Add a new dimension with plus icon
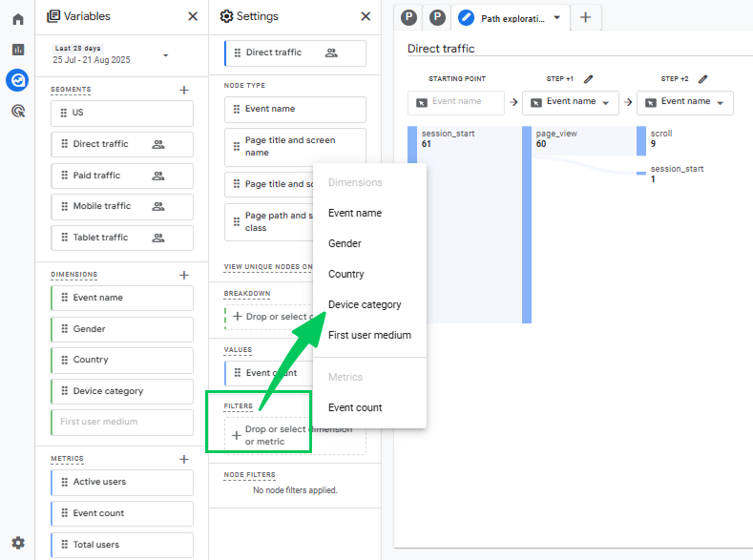 (184, 275)
